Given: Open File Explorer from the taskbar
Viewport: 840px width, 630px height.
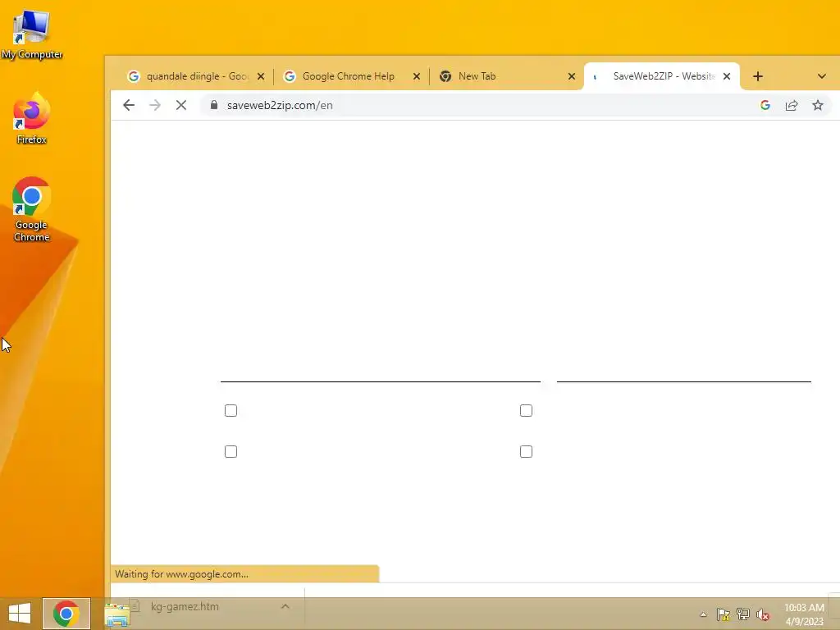Looking at the screenshot, I should pyautogui.click(x=117, y=614).
